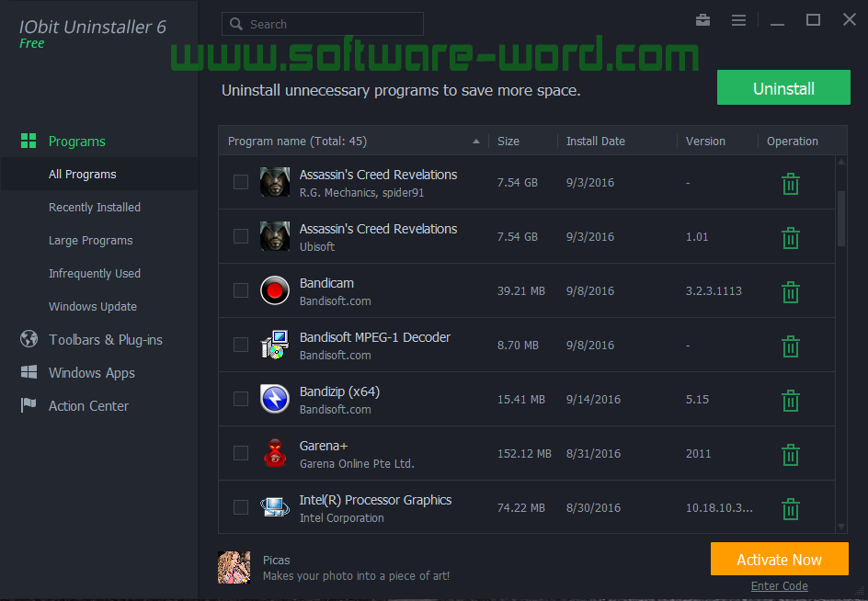Show Recently Installed programs
The height and width of the screenshot is (601, 868).
click(x=95, y=208)
